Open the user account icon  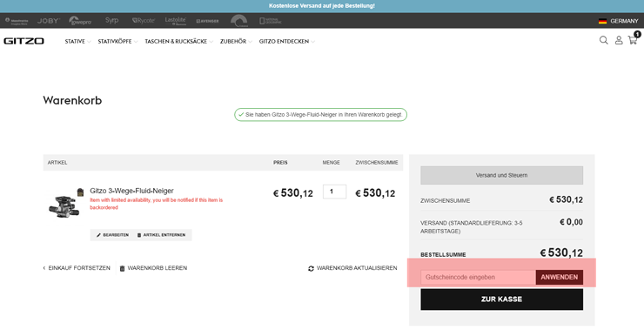[x=619, y=40]
